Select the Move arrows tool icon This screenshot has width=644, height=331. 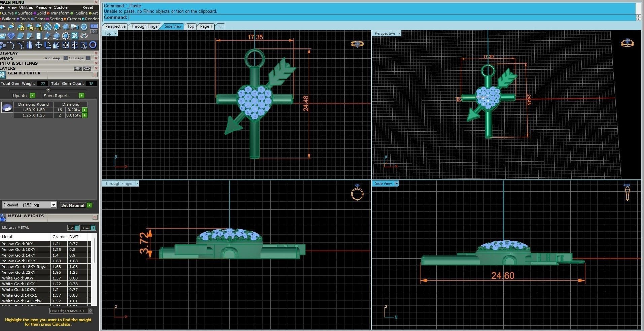[38, 45]
